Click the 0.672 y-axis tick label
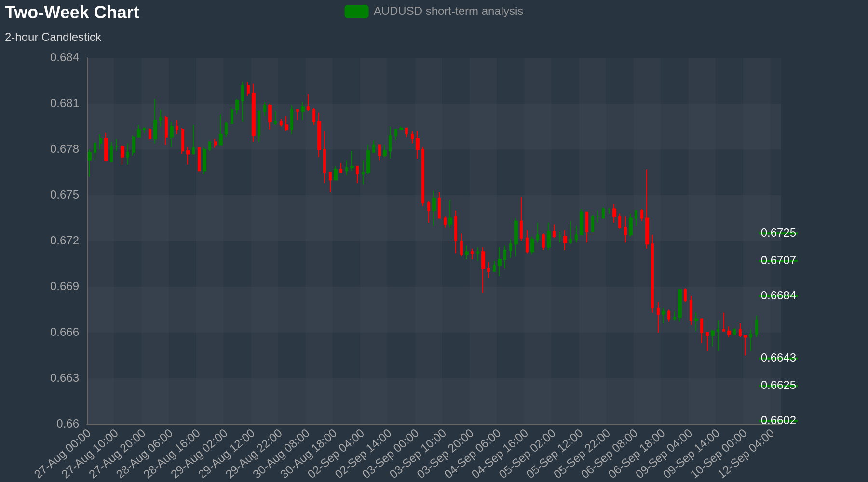Image resolution: width=868 pixels, height=482 pixels. pyautogui.click(x=65, y=241)
